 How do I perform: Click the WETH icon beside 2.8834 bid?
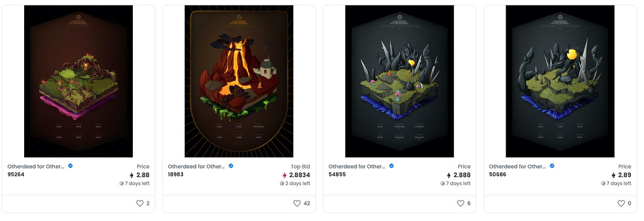click(x=284, y=175)
